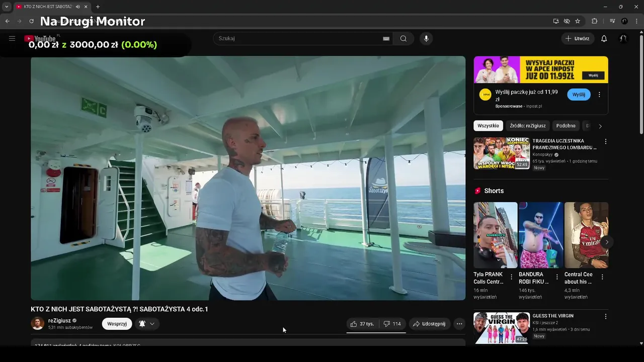Bookmark this page with the star

pyautogui.click(x=578, y=21)
